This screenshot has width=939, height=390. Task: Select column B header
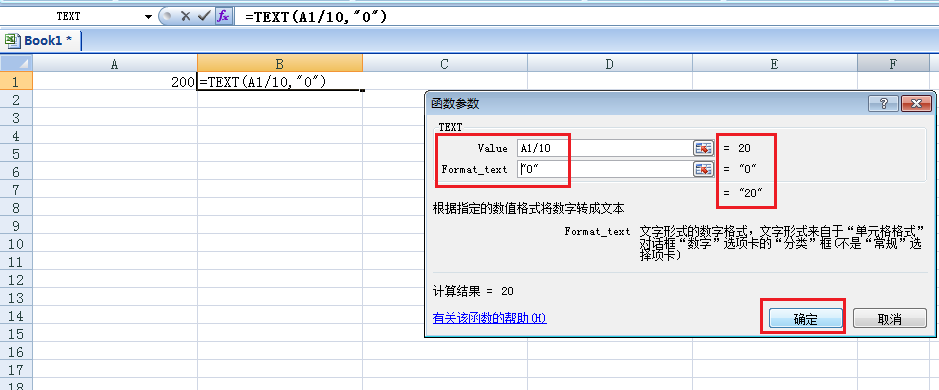(x=280, y=64)
